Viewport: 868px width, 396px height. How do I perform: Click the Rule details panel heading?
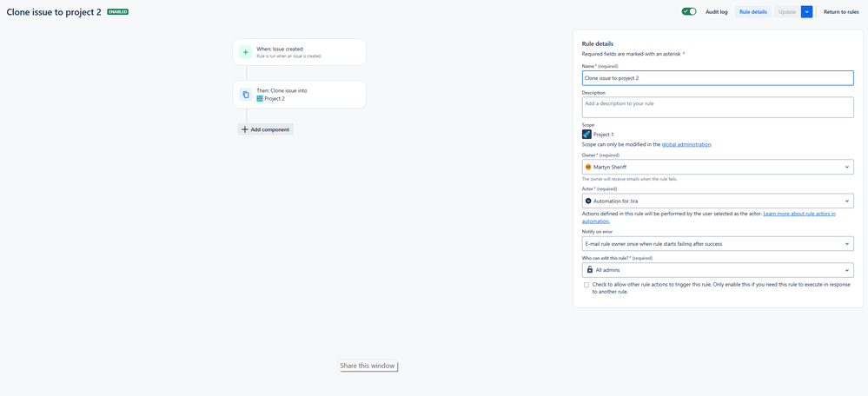pyautogui.click(x=597, y=43)
